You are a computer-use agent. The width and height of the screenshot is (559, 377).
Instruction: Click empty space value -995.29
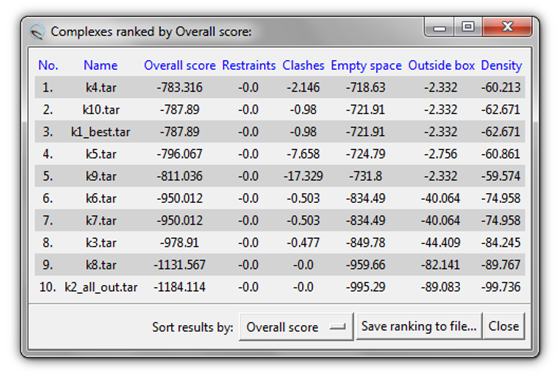(366, 287)
